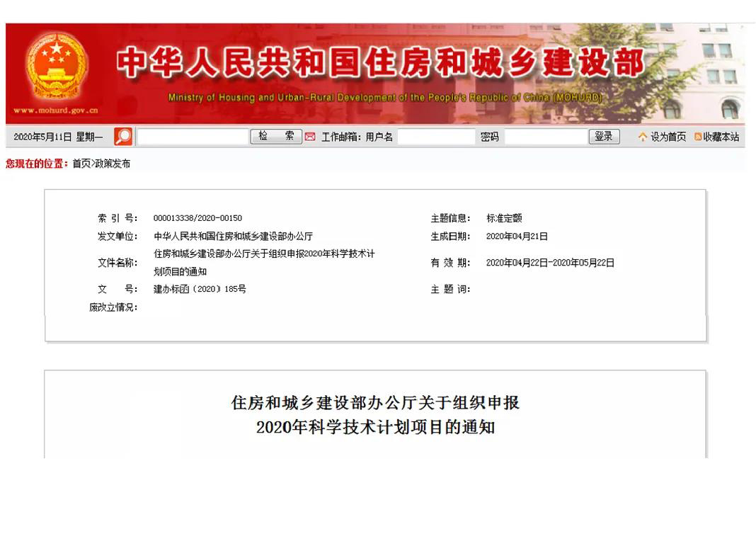Click the www.mohurd.gov.cn site address

(x=55, y=110)
